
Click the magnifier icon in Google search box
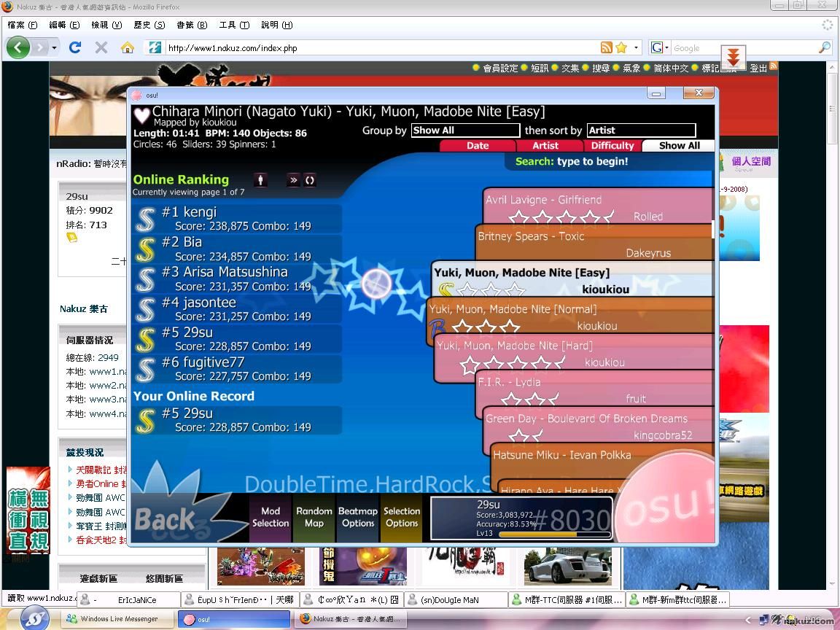pos(825,48)
